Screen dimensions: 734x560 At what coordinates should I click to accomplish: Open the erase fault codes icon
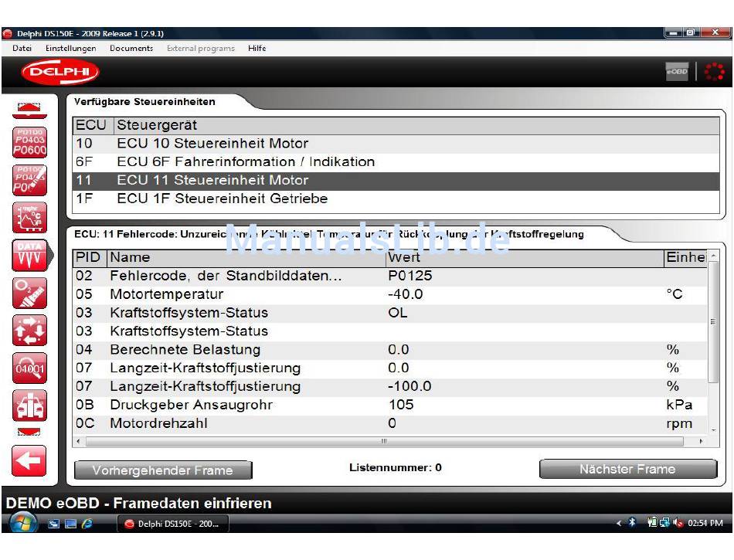click(29, 180)
